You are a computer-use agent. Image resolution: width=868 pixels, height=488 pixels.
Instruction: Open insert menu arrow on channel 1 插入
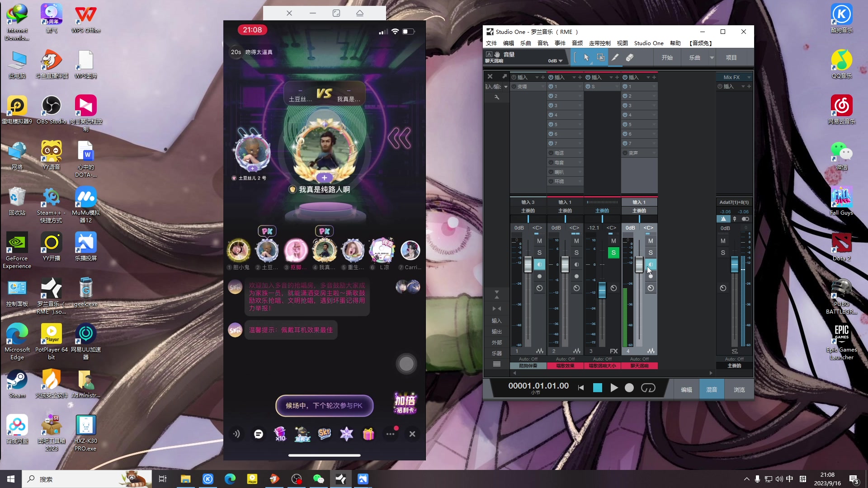(x=537, y=77)
